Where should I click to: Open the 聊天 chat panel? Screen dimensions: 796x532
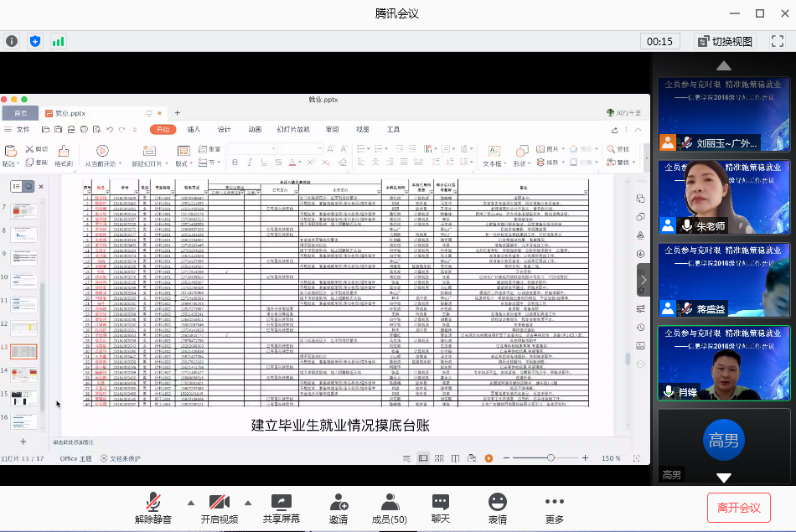441,509
